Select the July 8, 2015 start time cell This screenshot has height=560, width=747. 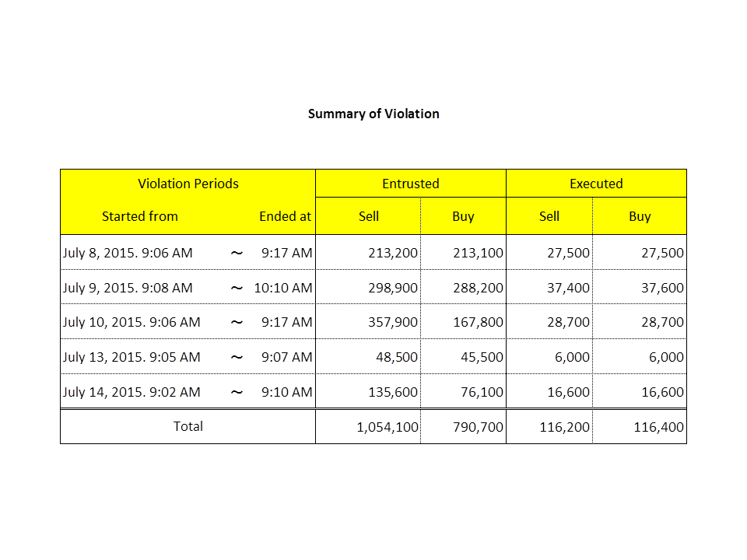coord(128,253)
